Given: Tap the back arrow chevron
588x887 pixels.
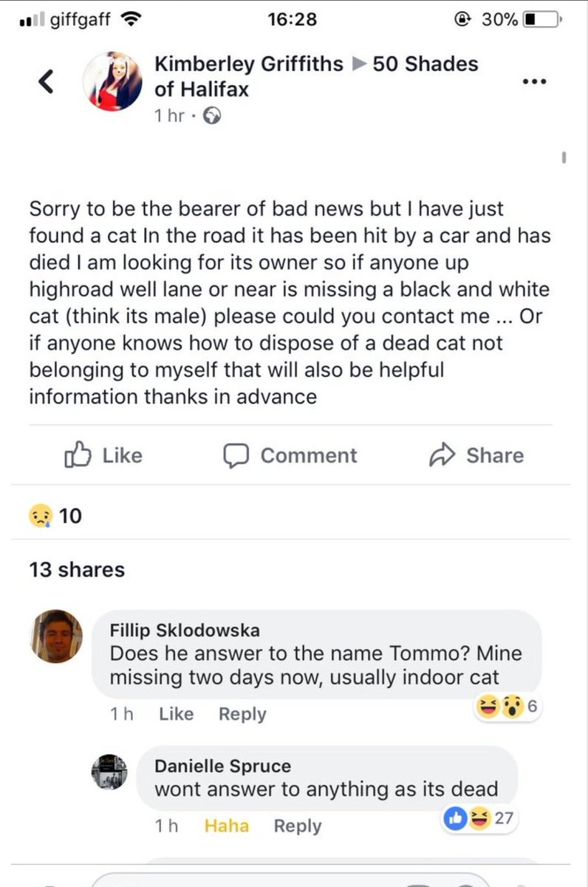Looking at the screenshot, I should pos(47,81).
